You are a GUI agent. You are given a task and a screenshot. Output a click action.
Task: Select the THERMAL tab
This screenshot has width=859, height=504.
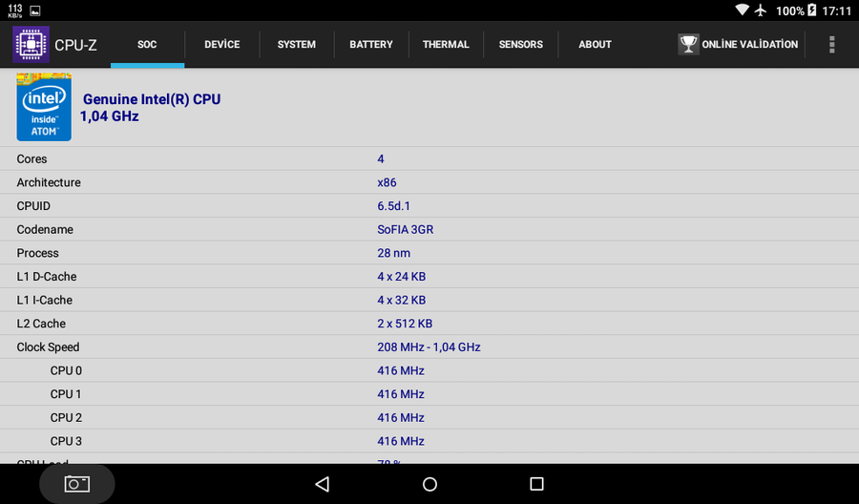pyautogui.click(x=446, y=44)
